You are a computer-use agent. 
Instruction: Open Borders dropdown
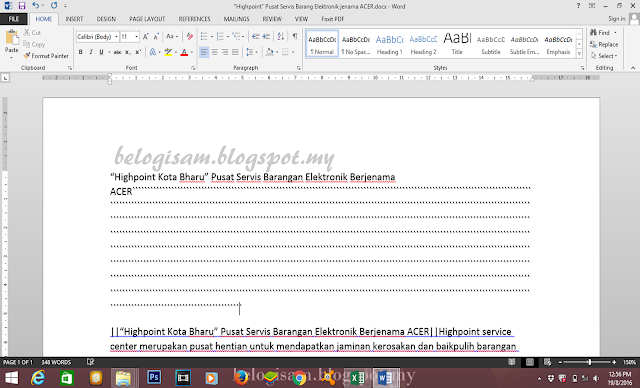[293, 52]
